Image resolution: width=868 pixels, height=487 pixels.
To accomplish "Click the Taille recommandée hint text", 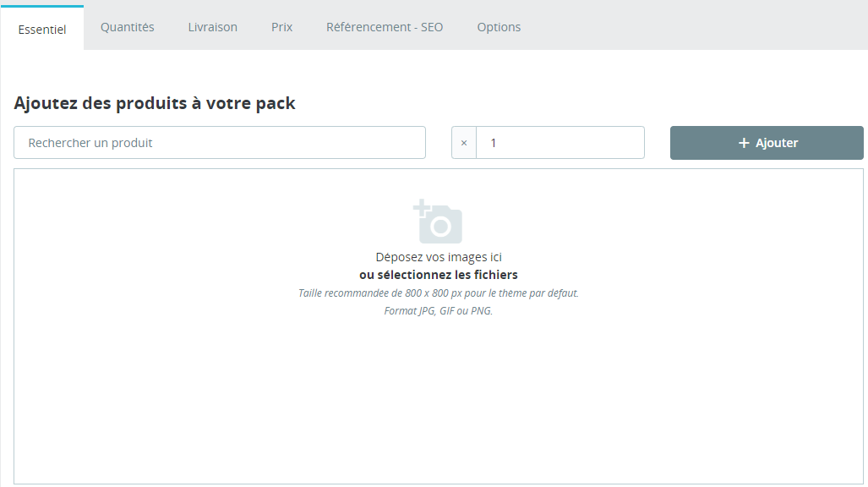I will tap(439, 293).
